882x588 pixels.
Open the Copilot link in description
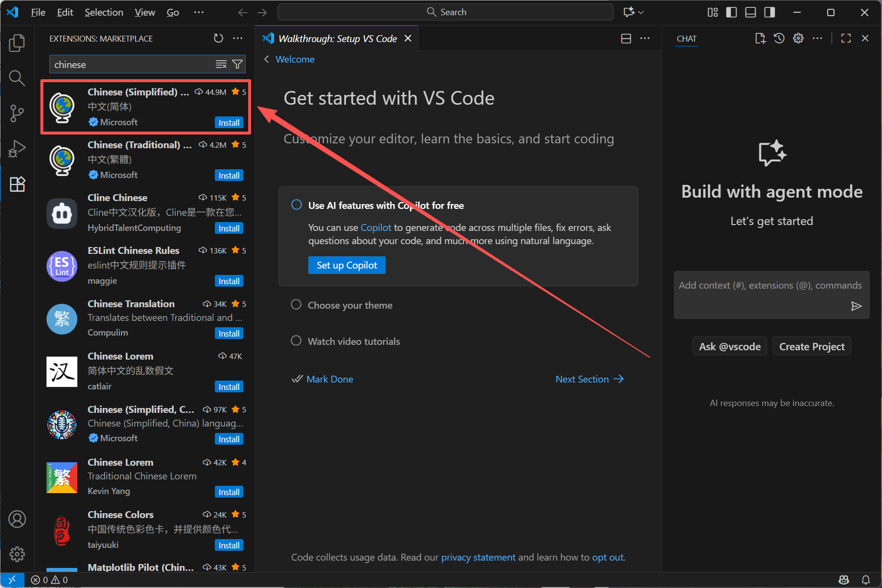tap(376, 227)
